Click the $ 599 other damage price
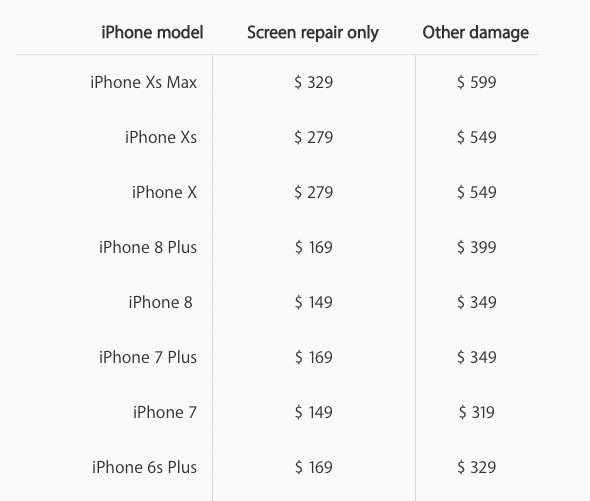This screenshot has width=590, height=501. coord(476,82)
